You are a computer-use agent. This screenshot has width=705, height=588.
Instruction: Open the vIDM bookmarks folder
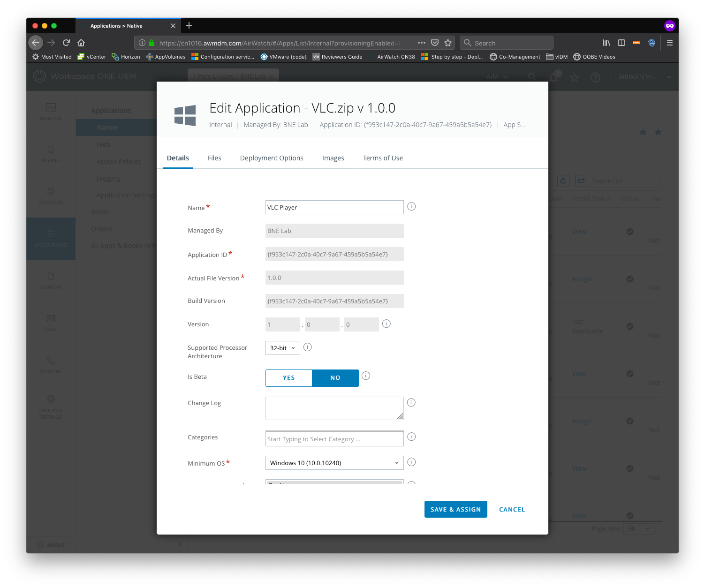click(x=557, y=57)
